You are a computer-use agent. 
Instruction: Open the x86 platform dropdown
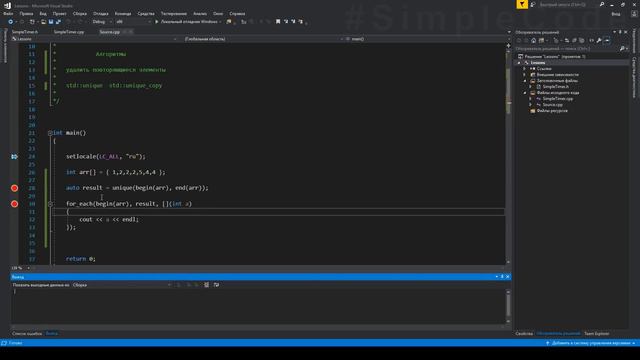click(133, 22)
